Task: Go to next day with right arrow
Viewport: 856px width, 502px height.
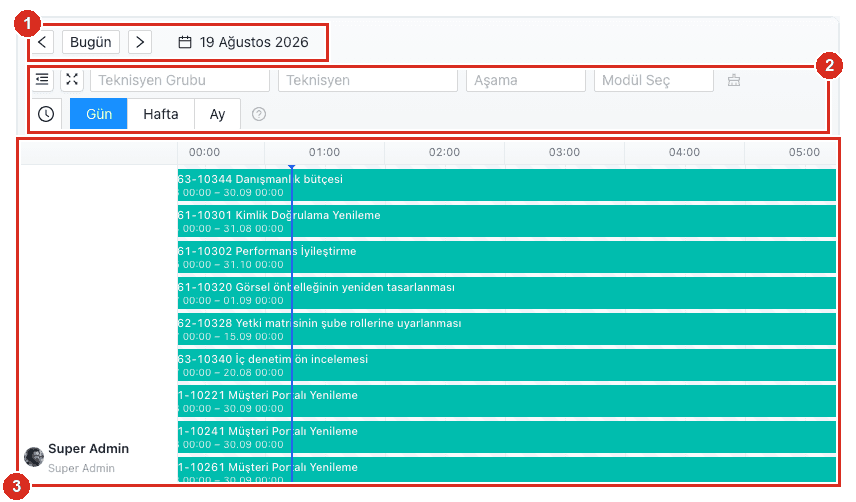Action: click(x=140, y=42)
